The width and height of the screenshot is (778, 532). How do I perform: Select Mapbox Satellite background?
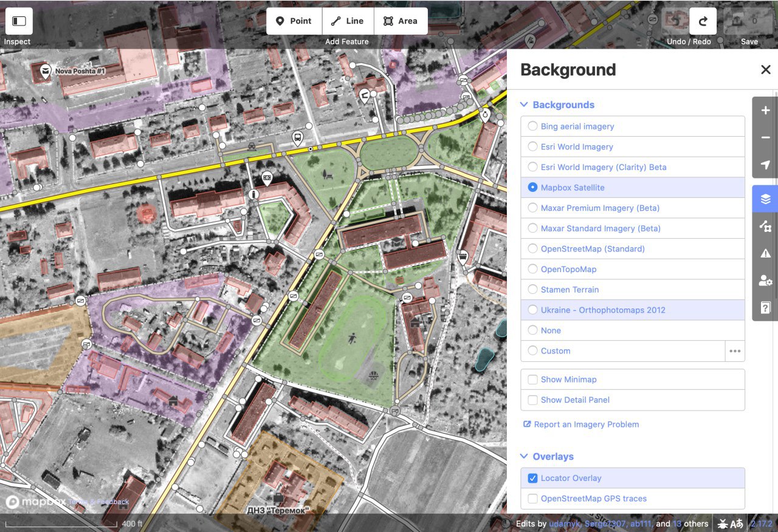pos(633,188)
